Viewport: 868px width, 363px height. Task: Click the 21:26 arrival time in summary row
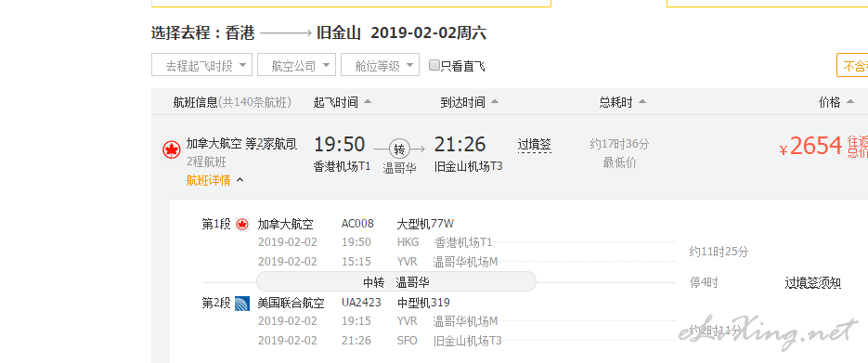pos(460,145)
